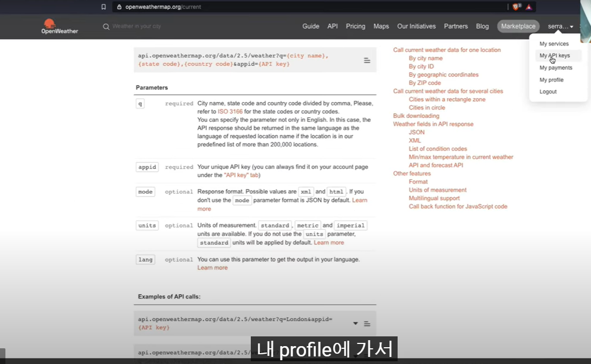Click the address bar lock icon
The image size is (591, 364).
pos(119,7)
